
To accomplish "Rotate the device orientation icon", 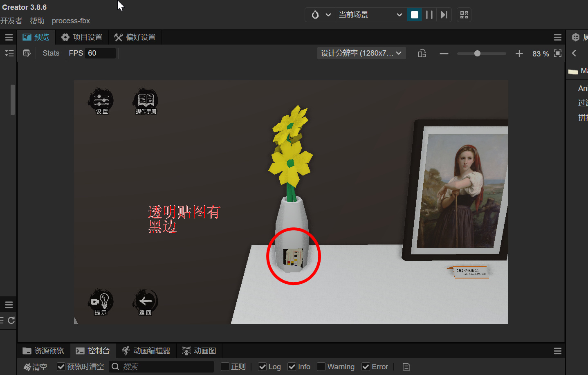I will [x=422, y=53].
